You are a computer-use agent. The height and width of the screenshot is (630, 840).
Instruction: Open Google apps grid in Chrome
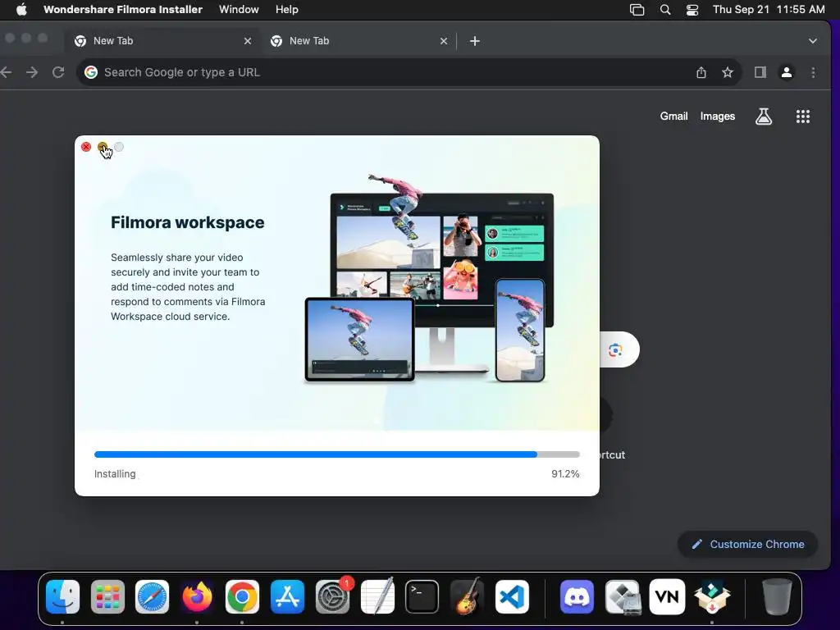pyautogui.click(x=802, y=116)
